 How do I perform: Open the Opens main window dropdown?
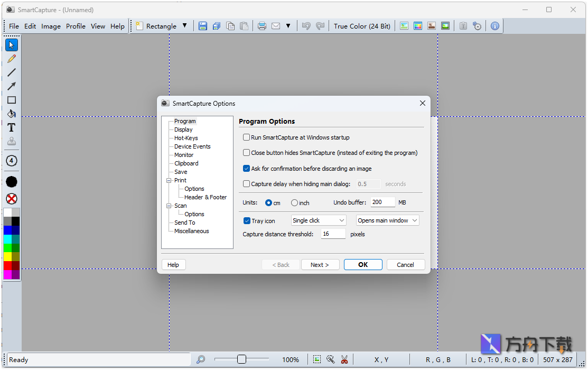(387, 220)
